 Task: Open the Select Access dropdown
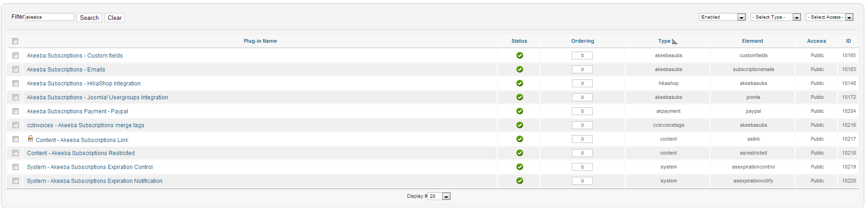point(829,17)
